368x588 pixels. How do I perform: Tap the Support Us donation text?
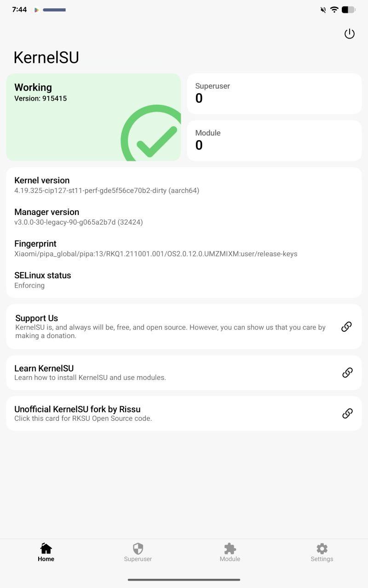(170, 331)
